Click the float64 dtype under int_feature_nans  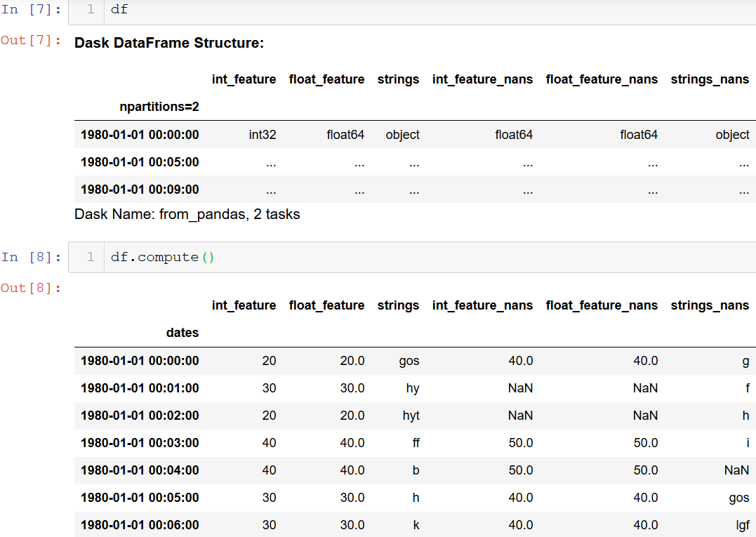click(514, 135)
